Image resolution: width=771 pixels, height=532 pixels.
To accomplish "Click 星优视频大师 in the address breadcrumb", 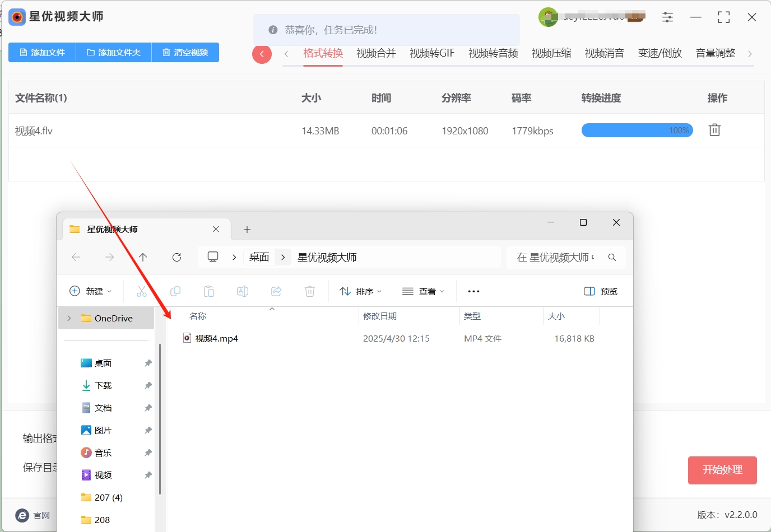I will (327, 257).
